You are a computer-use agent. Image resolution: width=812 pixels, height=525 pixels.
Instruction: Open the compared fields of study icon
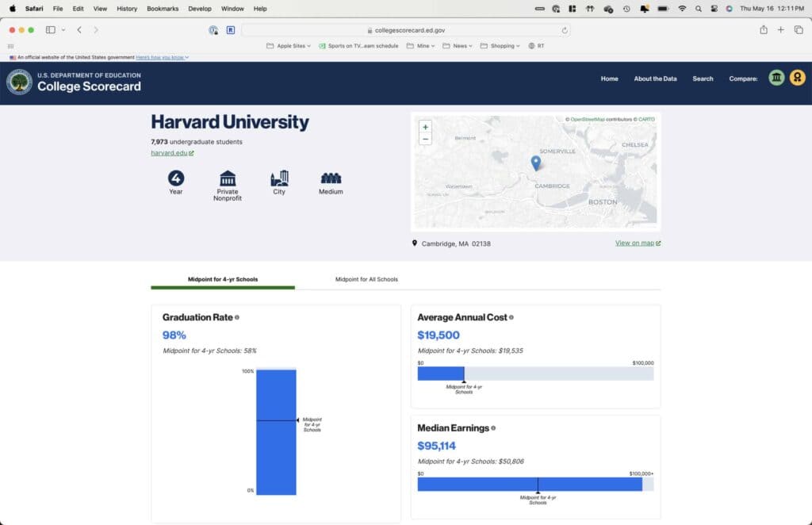coord(798,77)
